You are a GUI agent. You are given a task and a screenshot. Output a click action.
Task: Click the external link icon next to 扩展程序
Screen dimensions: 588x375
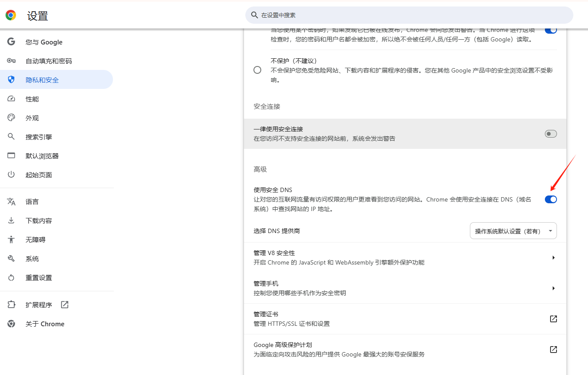tap(65, 305)
